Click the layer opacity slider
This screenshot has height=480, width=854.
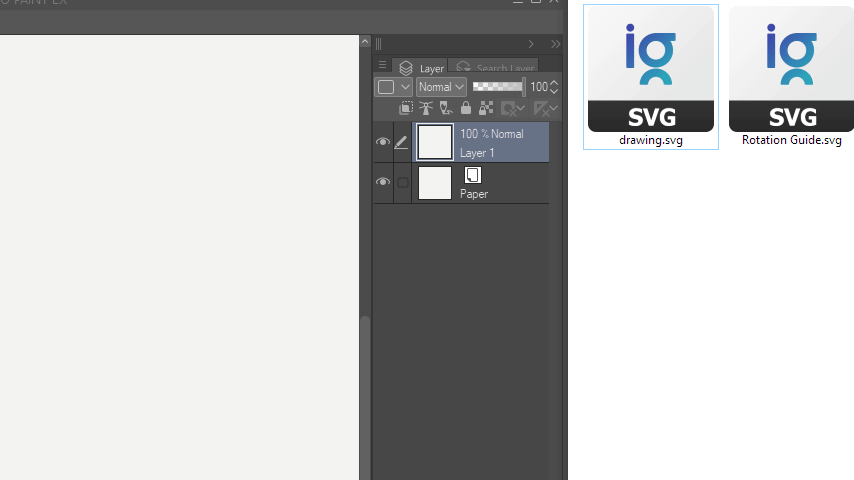[x=498, y=87]
